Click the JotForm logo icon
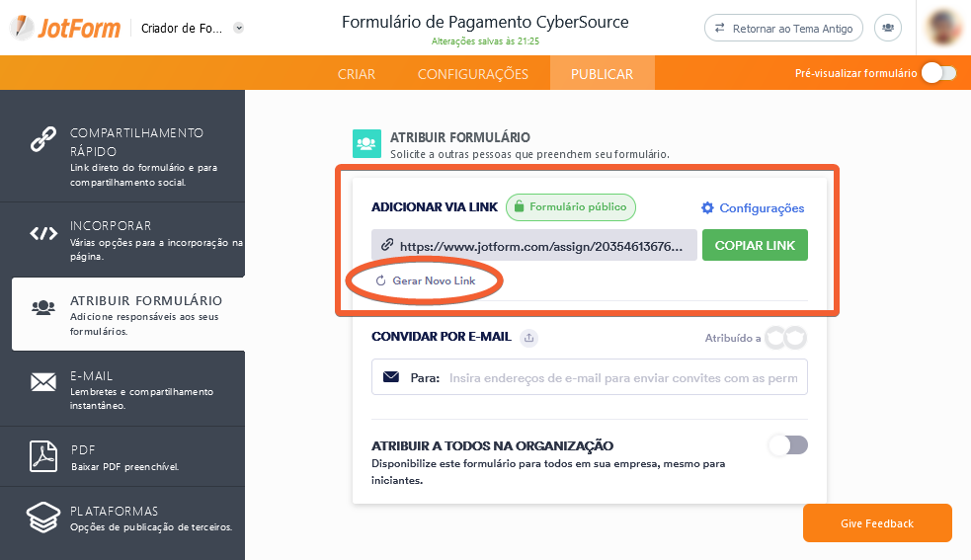The width and height of the screenshot is (971, 560). click(23, 28)
